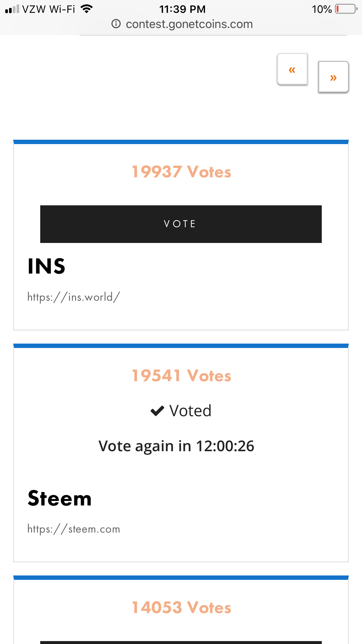Tap the Voted status label for Steem
Image resolution: width=362 pixels, height=644 pixels.
(190, 411)
